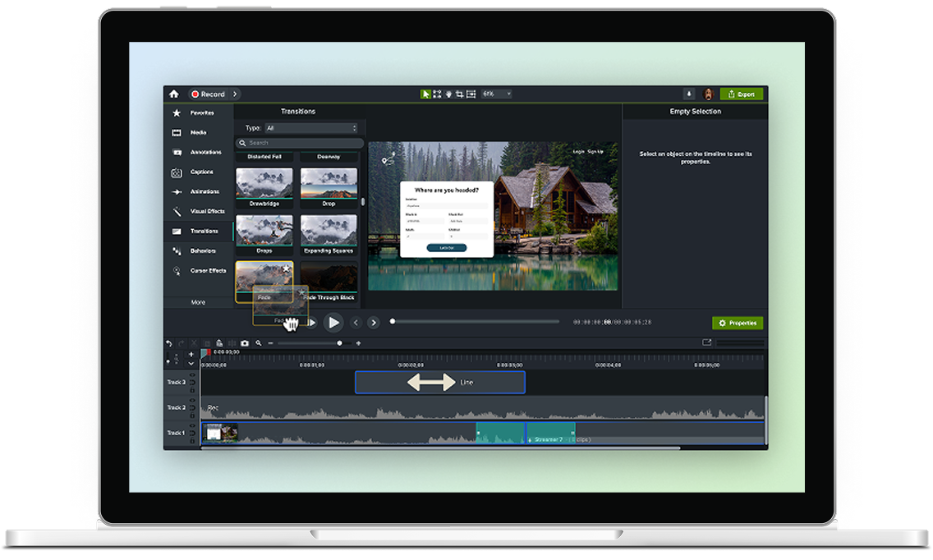933x560 pixels.
Task: Activate the Crop canvas tool
Action: pyautogui.click(x=459, y=94)
